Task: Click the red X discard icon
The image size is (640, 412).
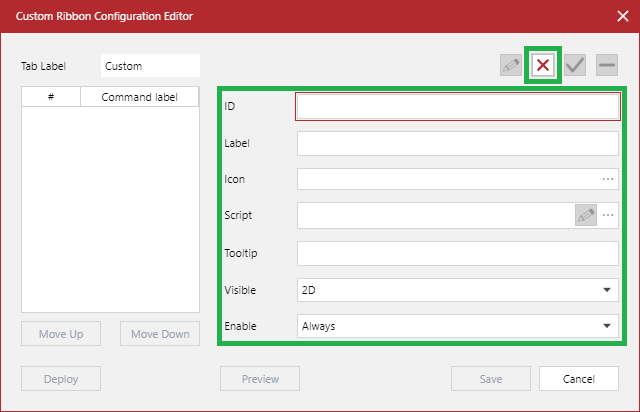Action: point(543,66)
